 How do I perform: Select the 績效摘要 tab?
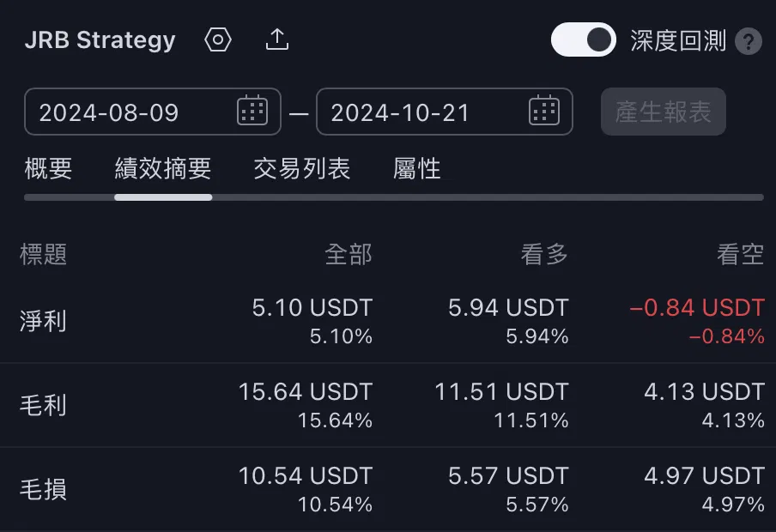tap(163, 169)
